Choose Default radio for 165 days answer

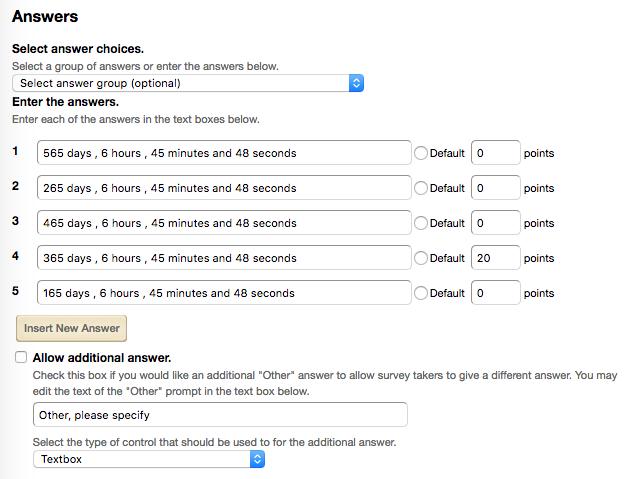pyautogui.click(x=421, y=293)
